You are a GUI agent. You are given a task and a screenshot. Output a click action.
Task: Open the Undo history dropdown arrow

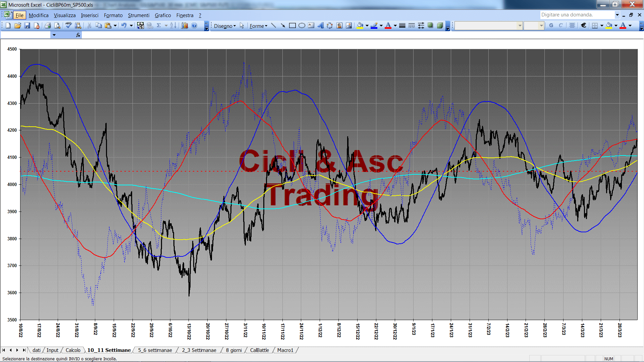click(x=131, y=25)
